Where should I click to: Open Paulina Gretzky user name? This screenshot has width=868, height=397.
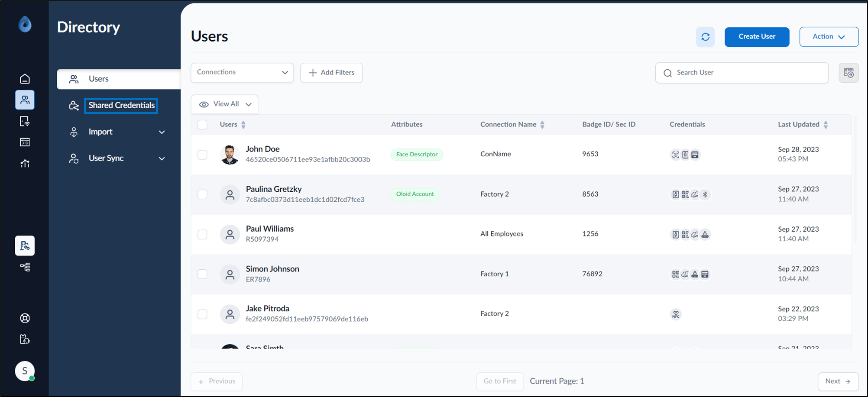(x=274, y=189)
